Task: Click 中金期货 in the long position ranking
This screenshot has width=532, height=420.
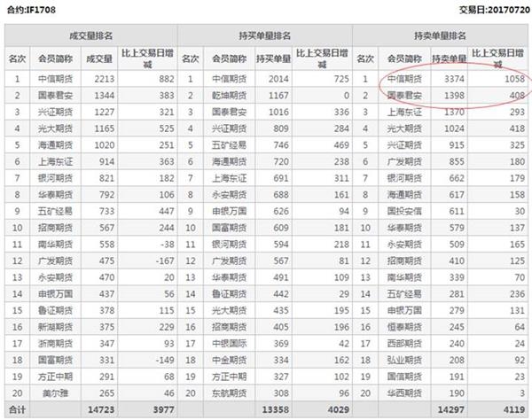Action: (228, 360)
